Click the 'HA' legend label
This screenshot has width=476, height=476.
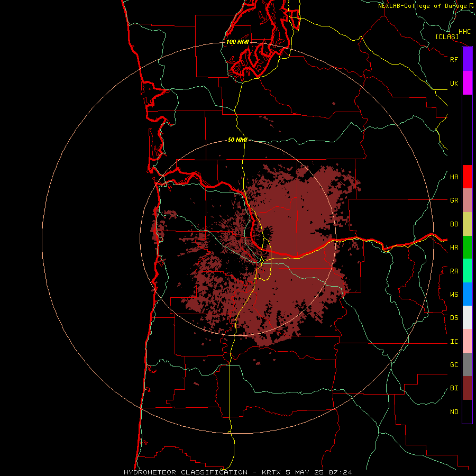click(x=454, y=177)
